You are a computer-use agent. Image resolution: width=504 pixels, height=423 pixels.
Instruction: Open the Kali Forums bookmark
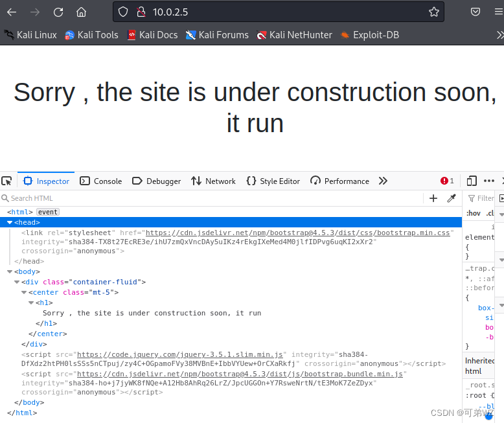click(x=217, y=35)
